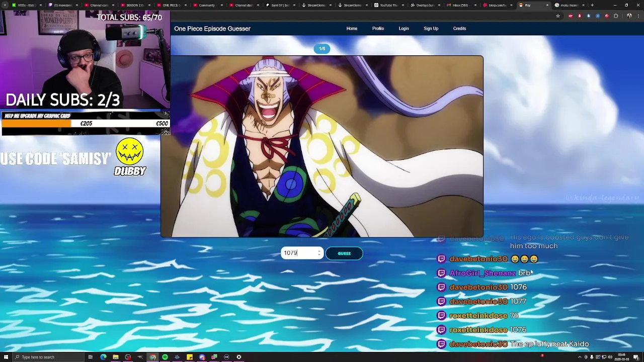The height and width of the screenshot is (362, 644).
Task: Click the GUESS button
Action: tap(344, 253)
